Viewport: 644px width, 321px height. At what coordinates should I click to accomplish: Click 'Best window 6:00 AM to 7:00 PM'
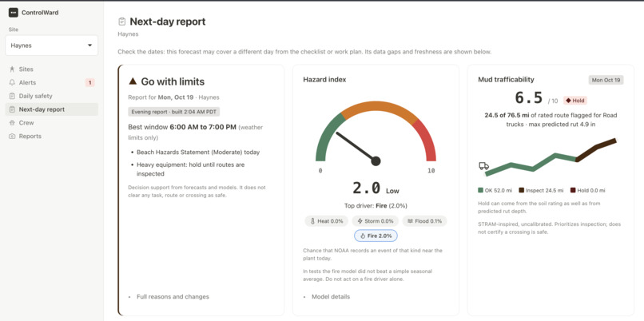pos(182,127)
